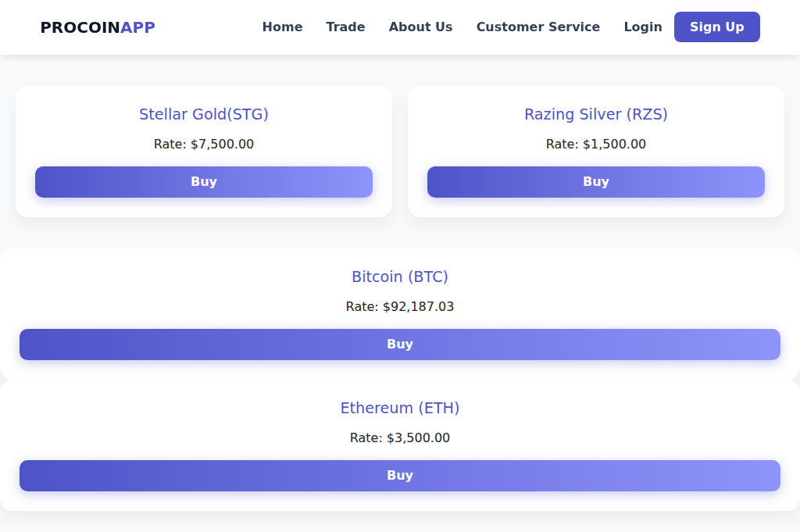The height and width of the screenshot is (532, 800).
Task: Buy Ethereum (ETH)
Action: pos(400,475)
